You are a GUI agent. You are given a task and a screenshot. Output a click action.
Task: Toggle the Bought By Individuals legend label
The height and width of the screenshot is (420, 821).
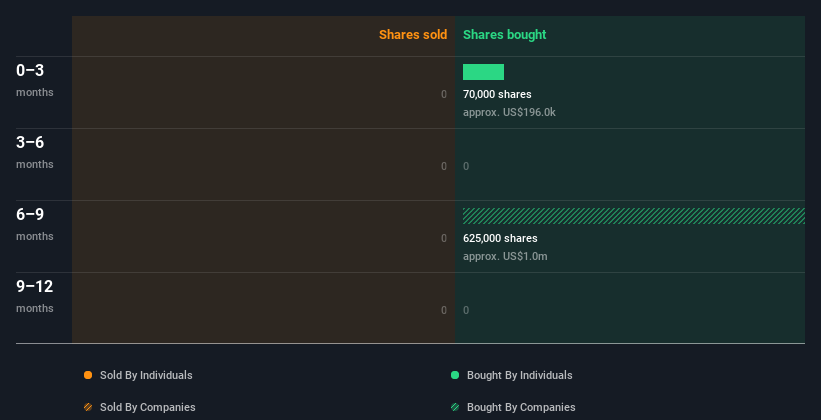(519, 375)
